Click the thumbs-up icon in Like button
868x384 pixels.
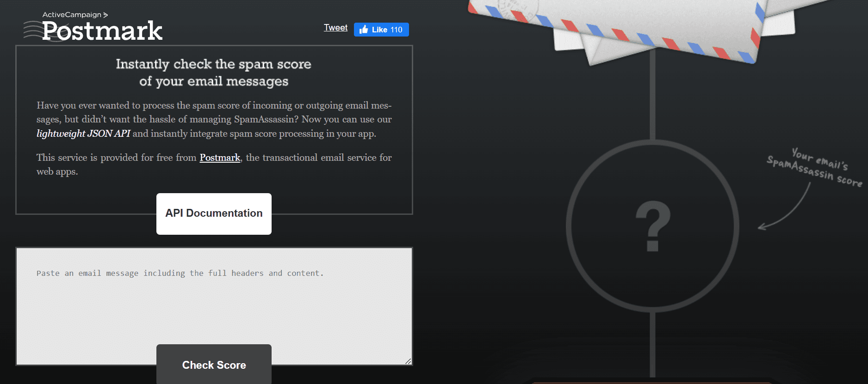click(364, 30)
